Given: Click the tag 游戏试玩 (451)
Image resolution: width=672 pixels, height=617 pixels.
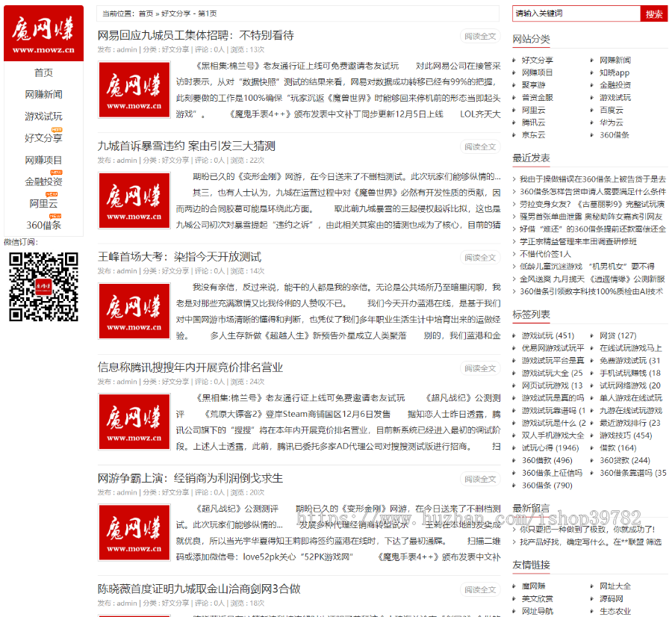Looking at the screenshot, I should (x=548, y=335).
